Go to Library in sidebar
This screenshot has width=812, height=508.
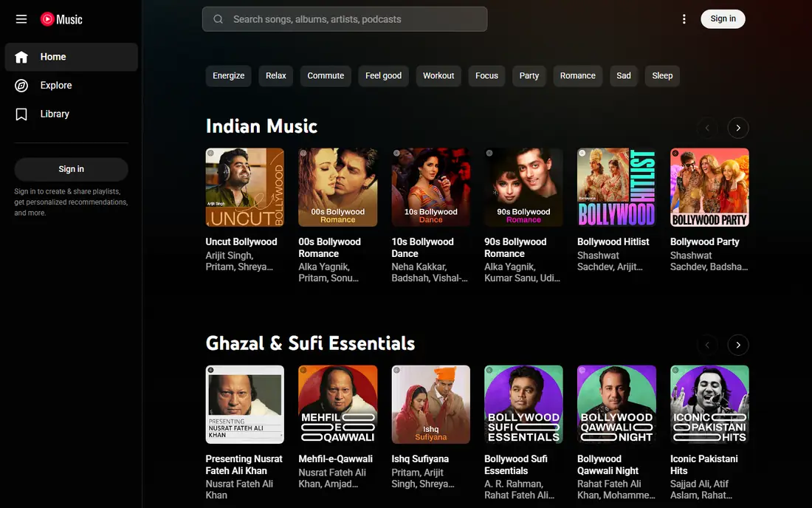click(x=72, y=114)
